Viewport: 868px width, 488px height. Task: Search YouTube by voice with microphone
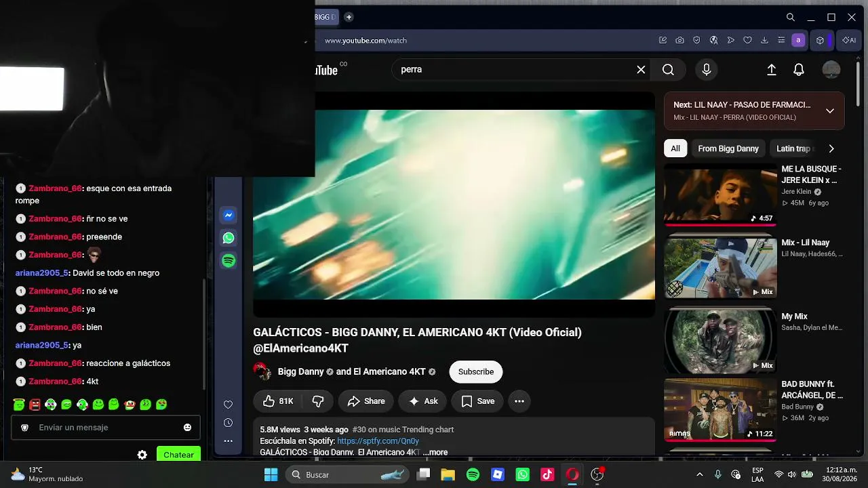(707, 69)
